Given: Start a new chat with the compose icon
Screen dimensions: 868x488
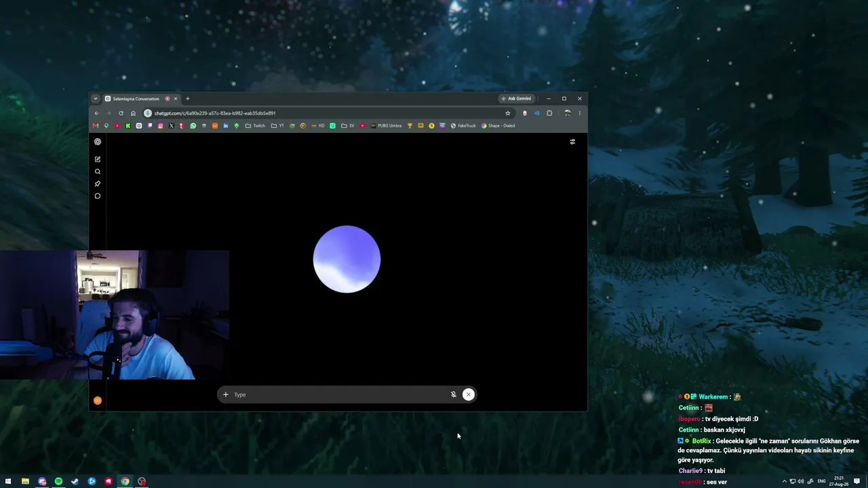Looking at the screenshot, I should click(x=98, y=159).
